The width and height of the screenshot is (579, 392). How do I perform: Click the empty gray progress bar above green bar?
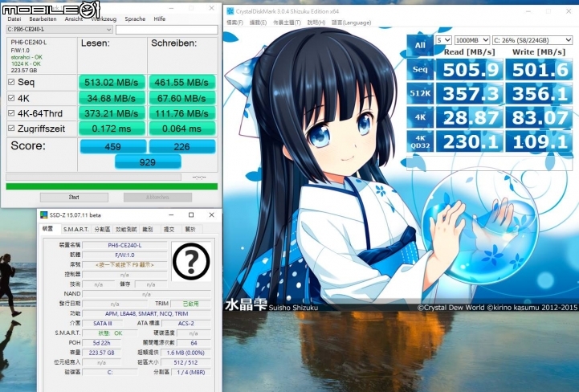(x=93, y=178)
